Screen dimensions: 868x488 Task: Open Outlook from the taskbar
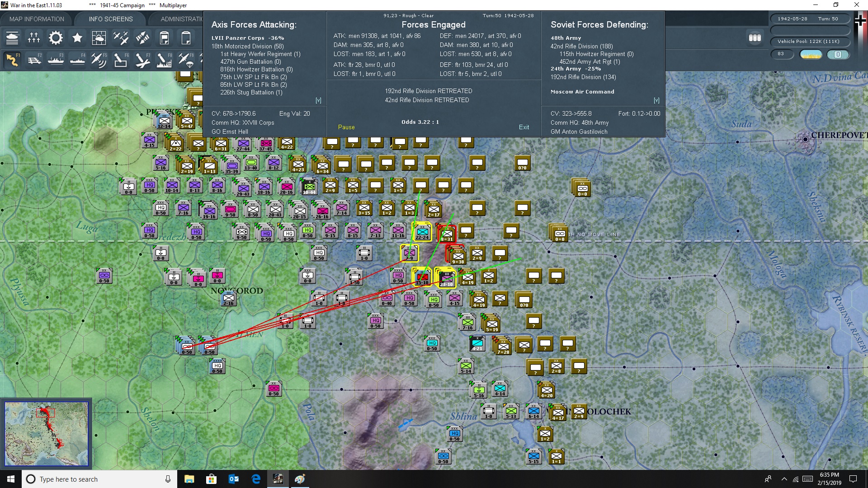[x=233, y=479]
